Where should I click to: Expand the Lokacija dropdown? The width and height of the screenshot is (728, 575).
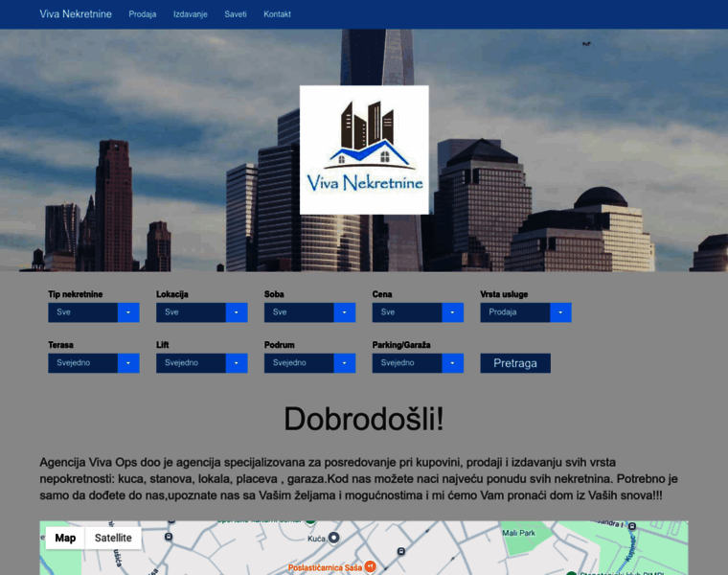tap(201, 312)
